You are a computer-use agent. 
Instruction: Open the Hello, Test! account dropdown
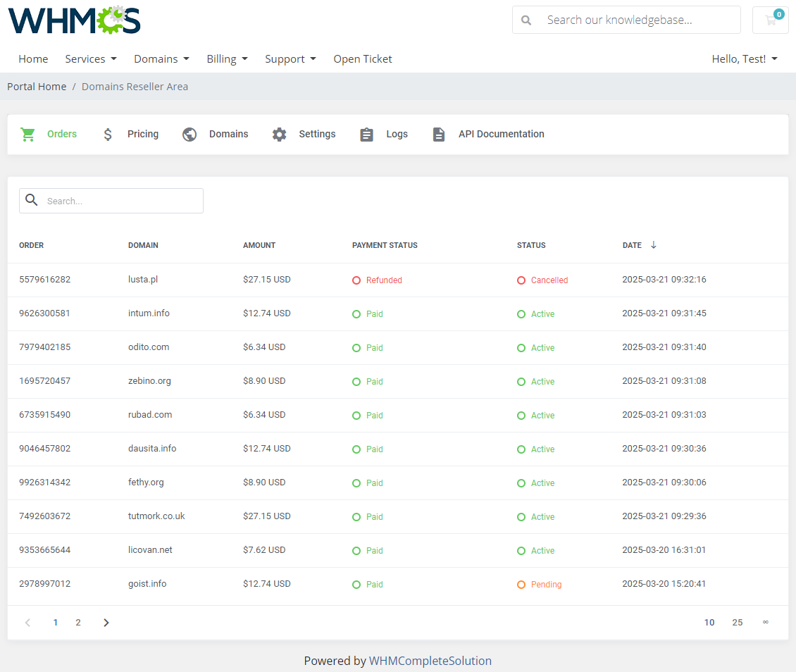pyautogui.click(x=745, y=58)
